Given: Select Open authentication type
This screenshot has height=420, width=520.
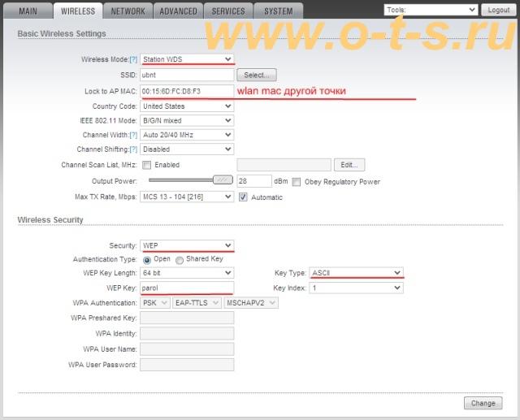Looking at the screenshot, I should (146, 260).
